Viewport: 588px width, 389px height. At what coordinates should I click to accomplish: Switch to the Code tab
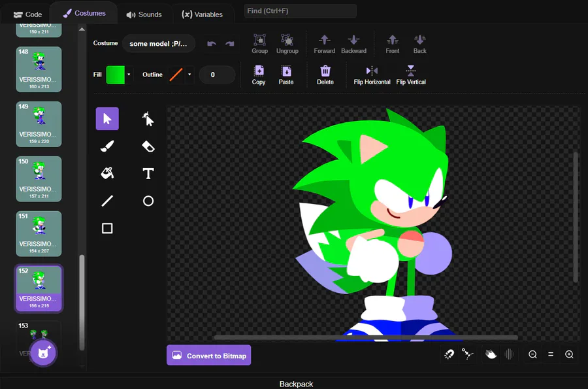pos(27,14)
